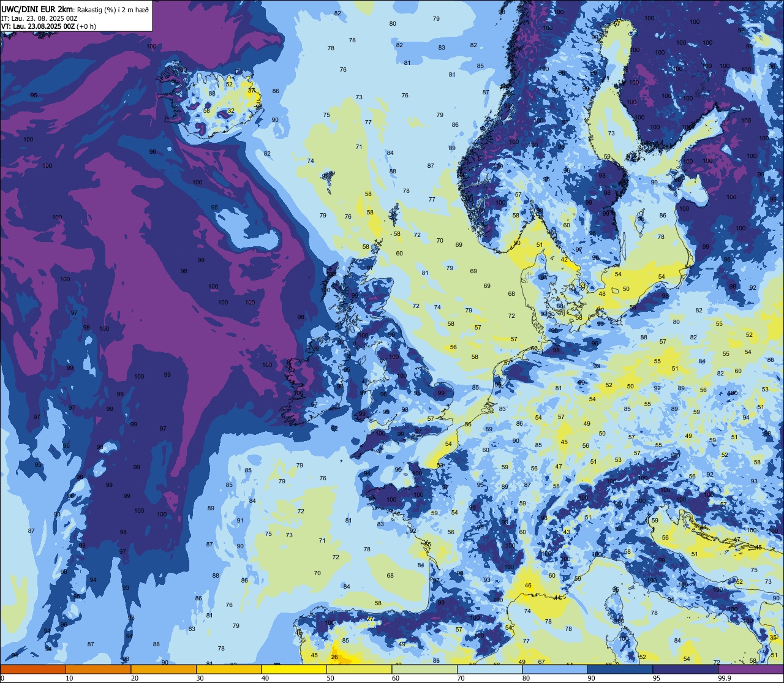Click the 'Rakastig (%) í 2 m hæð' label
Image resolution: width=784 pixels, height=683 pixels.
point(113,9)
